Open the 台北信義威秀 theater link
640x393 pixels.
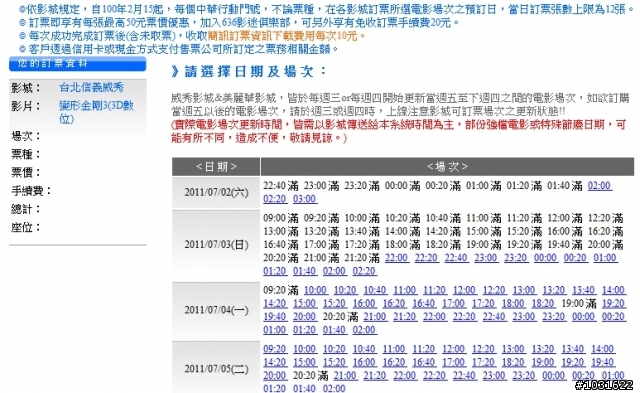point(91,87)
